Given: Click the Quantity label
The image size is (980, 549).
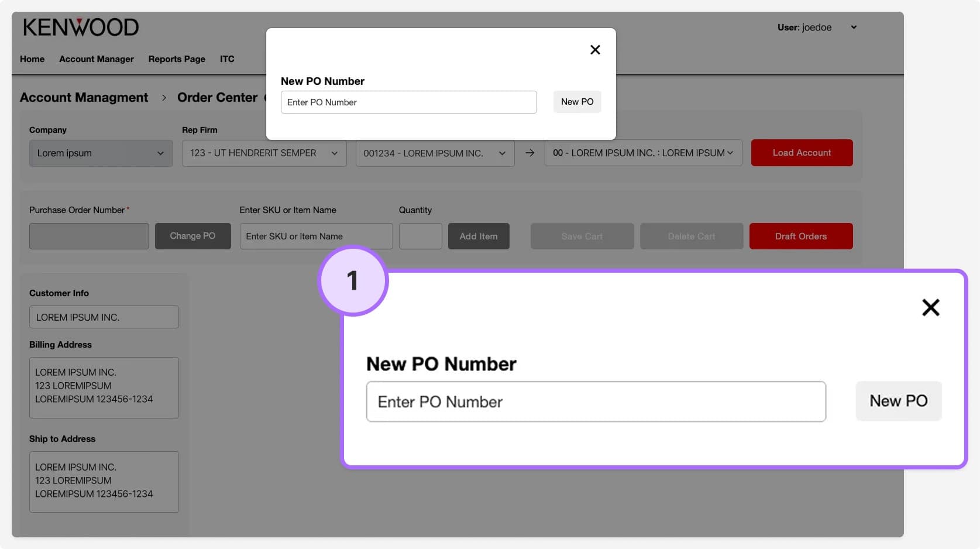Looking at the screenshot, I should click(415, 210).
